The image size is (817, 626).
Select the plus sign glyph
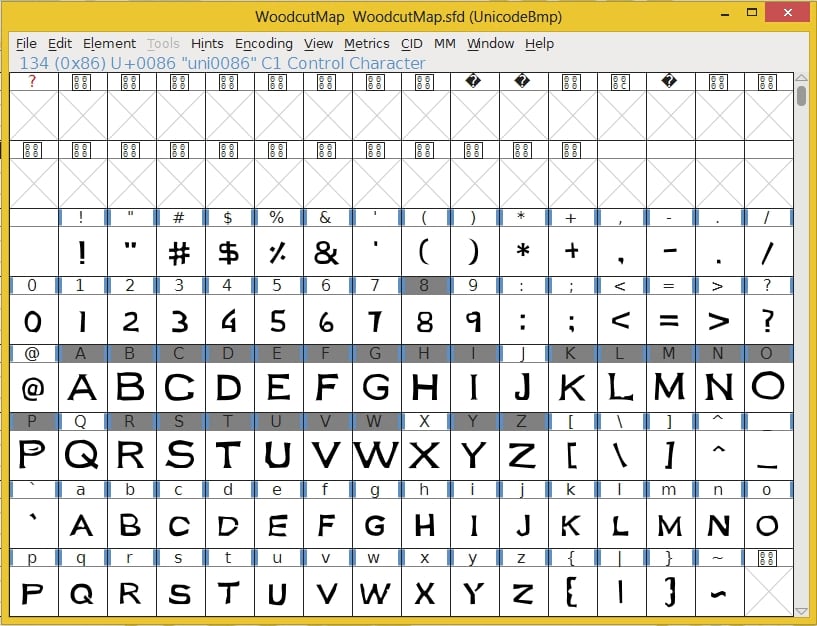coord(573,251)
